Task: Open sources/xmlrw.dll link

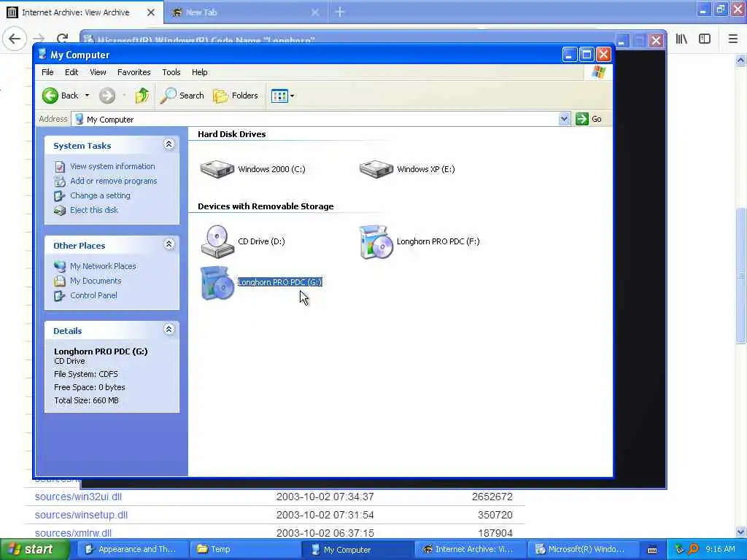Action: [x=73, y=533]
